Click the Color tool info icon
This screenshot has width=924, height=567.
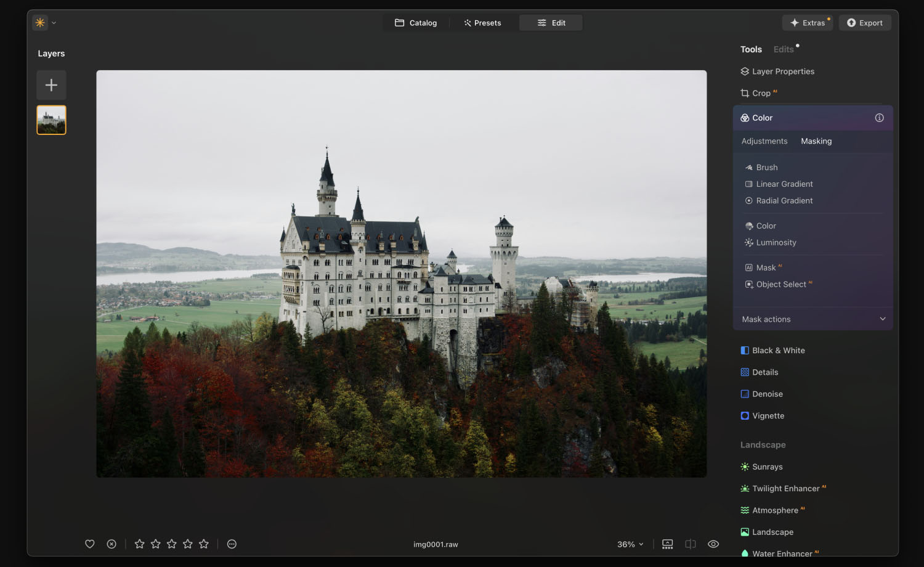point(879,118)
